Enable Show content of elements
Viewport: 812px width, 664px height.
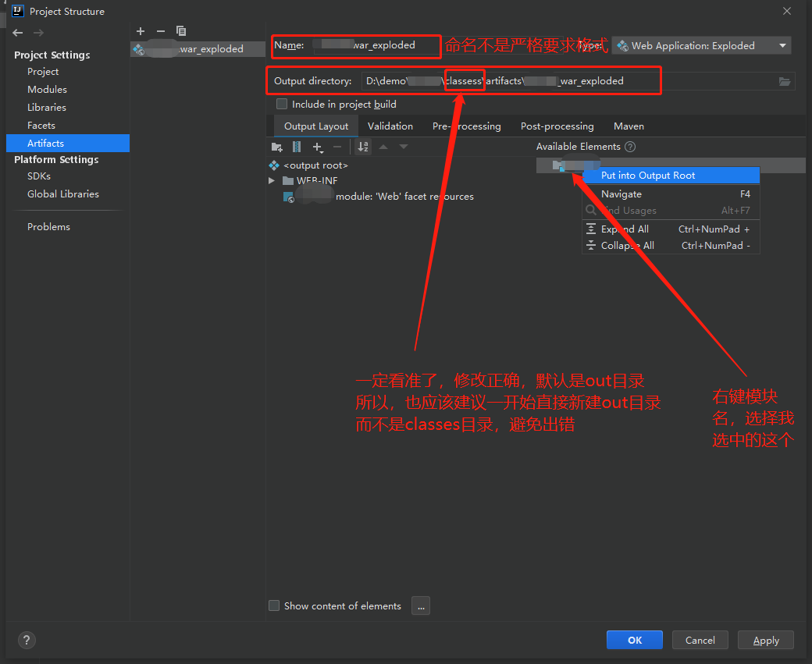click(x=274, y=605)
